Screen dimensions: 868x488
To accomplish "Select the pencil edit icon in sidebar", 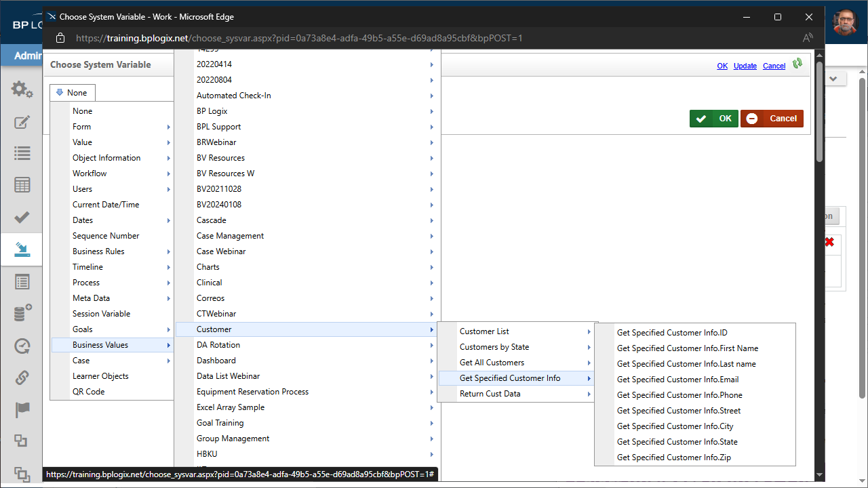I will (x=22, y=122).
